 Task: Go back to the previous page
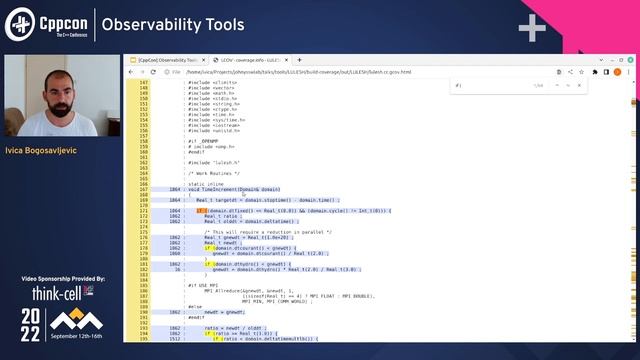pos(131,72)
